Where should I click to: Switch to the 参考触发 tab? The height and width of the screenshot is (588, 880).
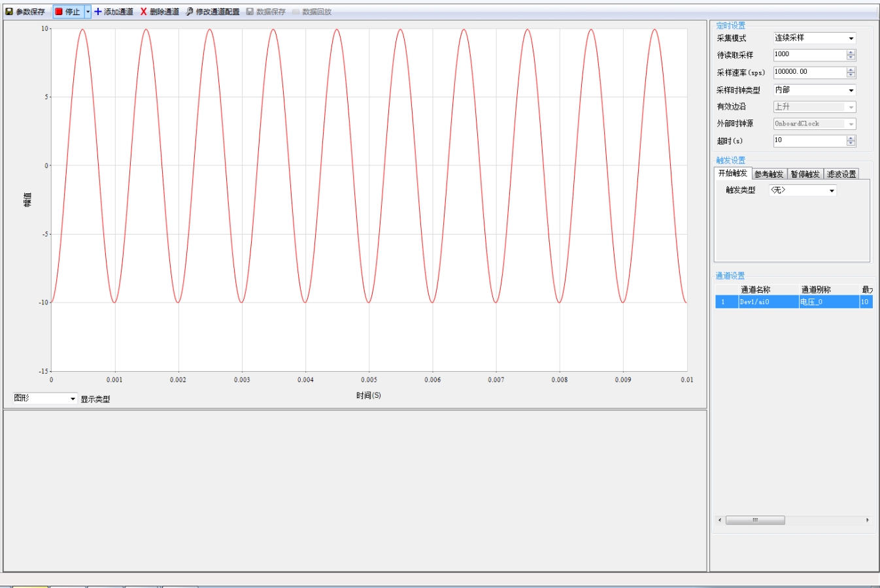[x=769, y=174]
